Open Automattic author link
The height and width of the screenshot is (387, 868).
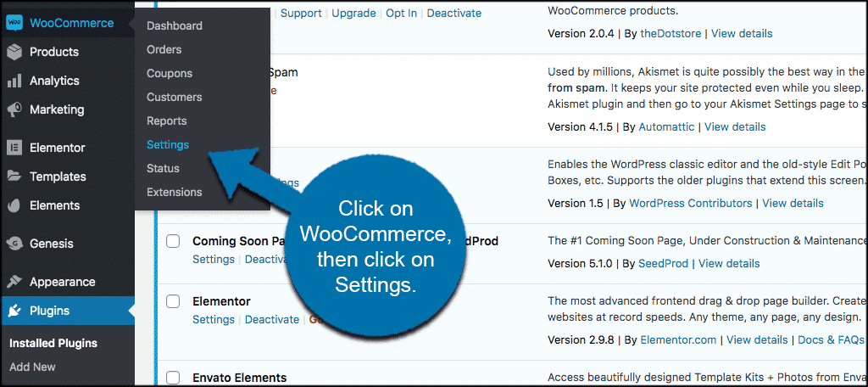[666, 127]
